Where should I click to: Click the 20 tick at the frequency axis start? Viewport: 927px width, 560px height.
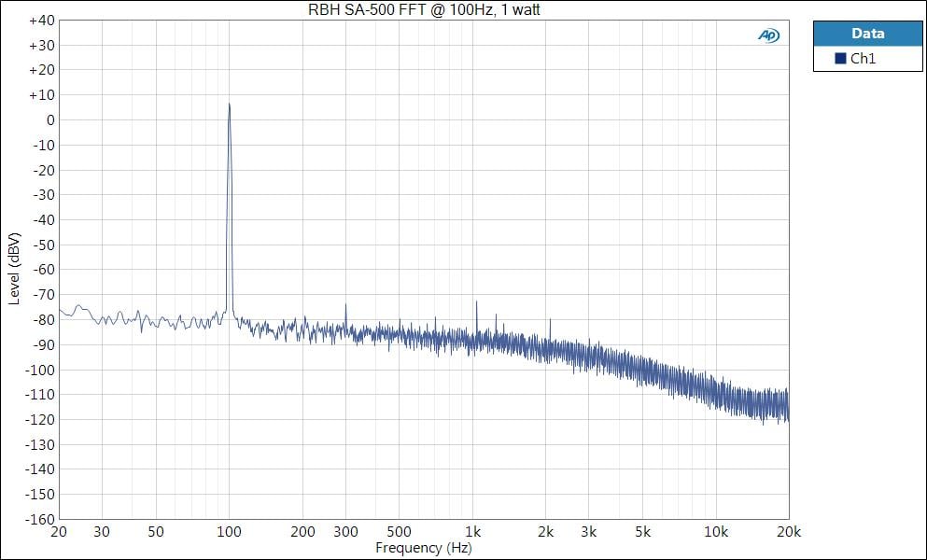pyautogui.click(x=60, y=532)
